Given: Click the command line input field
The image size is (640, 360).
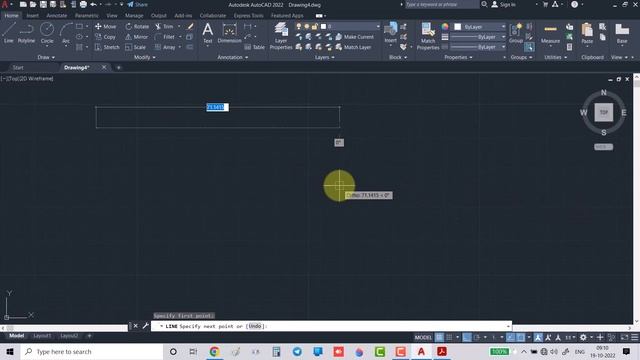Looking at the screenshot, I should coord(331,326).
